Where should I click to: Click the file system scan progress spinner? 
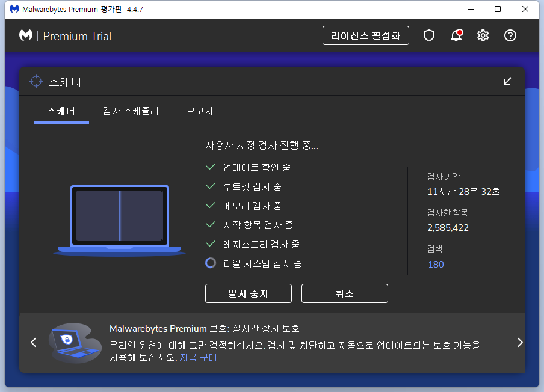point(210,263)
